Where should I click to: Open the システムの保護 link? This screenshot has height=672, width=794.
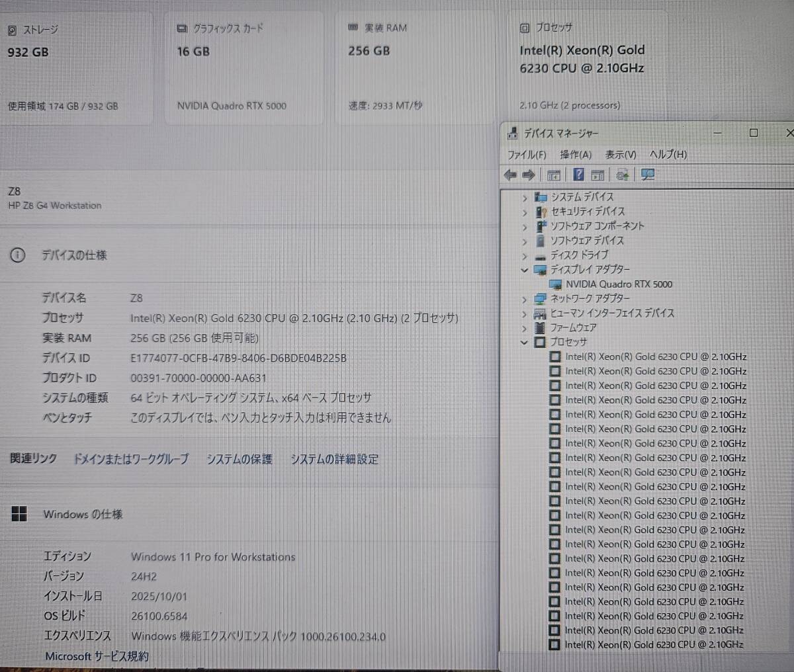pyautogui.click(x=240, y=459)
